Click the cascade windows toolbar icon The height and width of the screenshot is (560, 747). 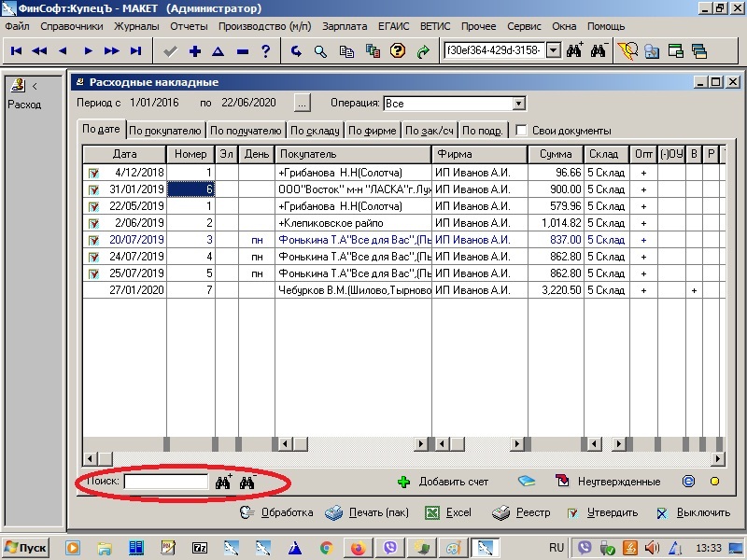698,51
